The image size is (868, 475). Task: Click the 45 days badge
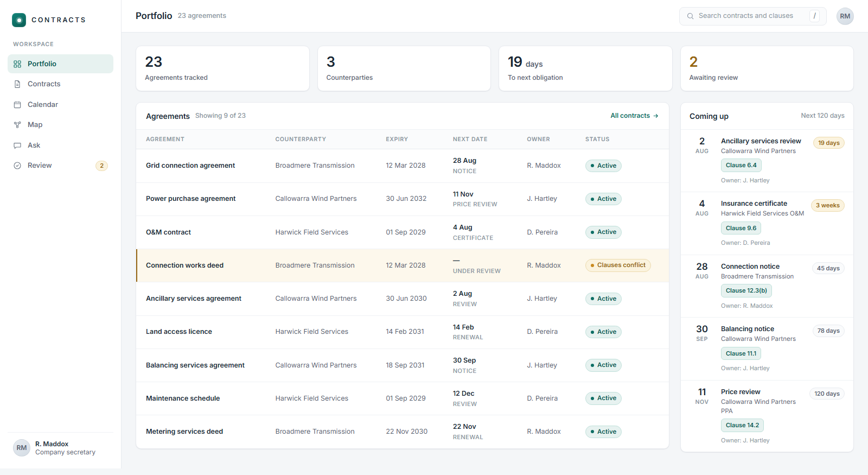[828, 269]
